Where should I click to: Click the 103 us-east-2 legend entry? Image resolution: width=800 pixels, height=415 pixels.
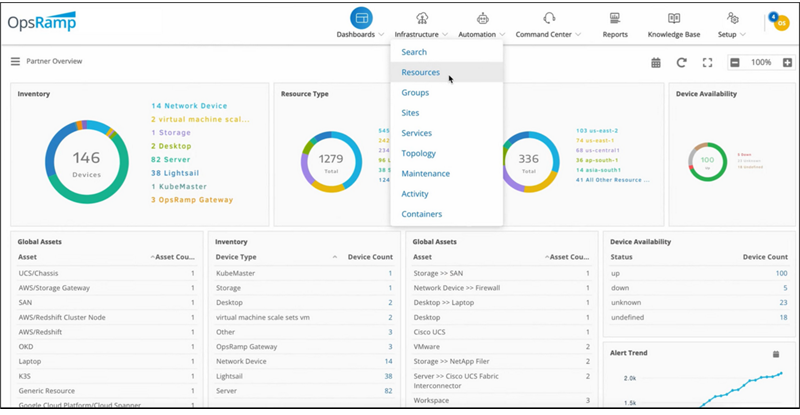pos(597,131)
